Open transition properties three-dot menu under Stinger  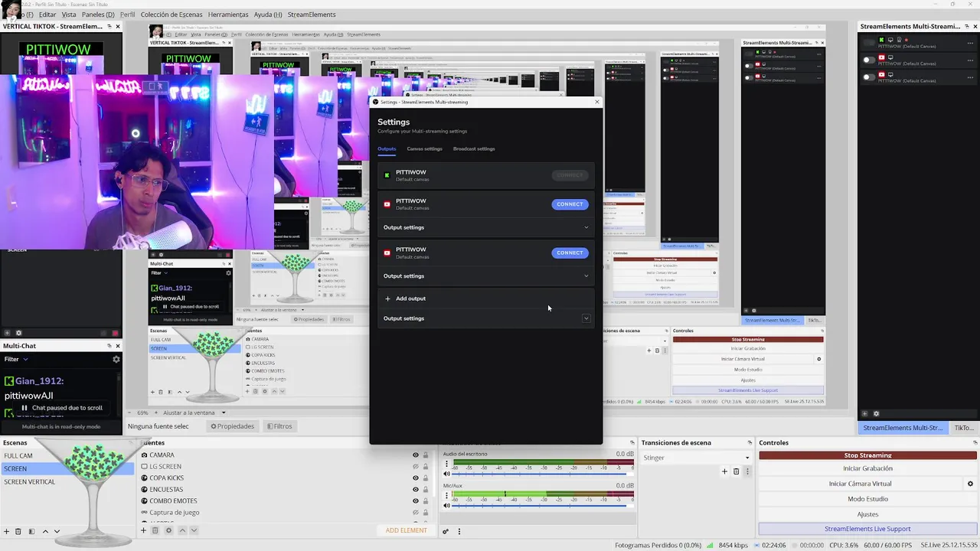[747, 471]
